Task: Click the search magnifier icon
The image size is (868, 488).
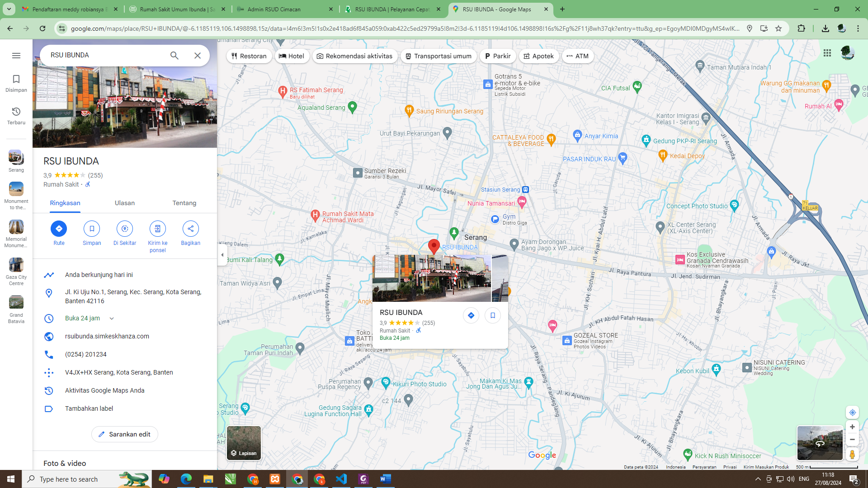Action: [175, 55]
